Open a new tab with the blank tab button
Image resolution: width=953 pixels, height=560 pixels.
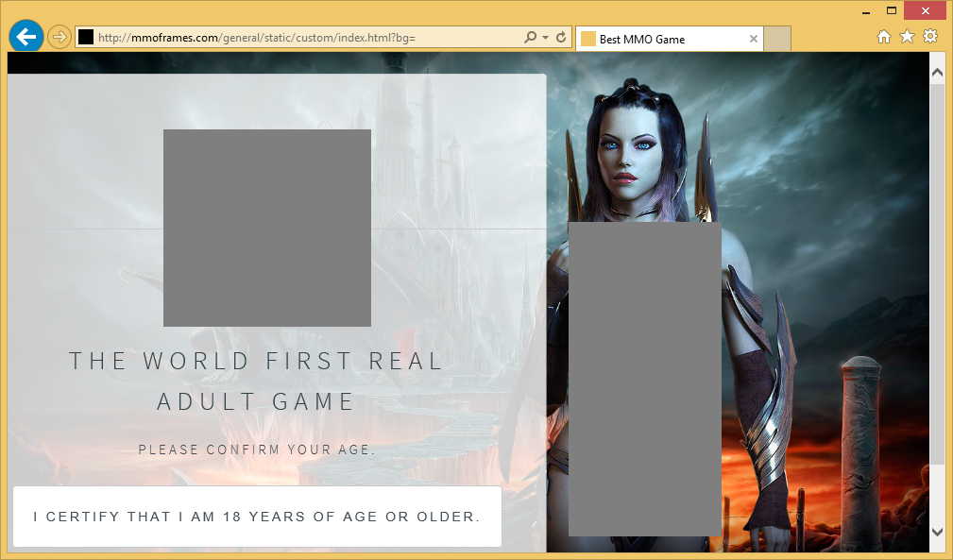pyautogui.click(x=776, y=40)
